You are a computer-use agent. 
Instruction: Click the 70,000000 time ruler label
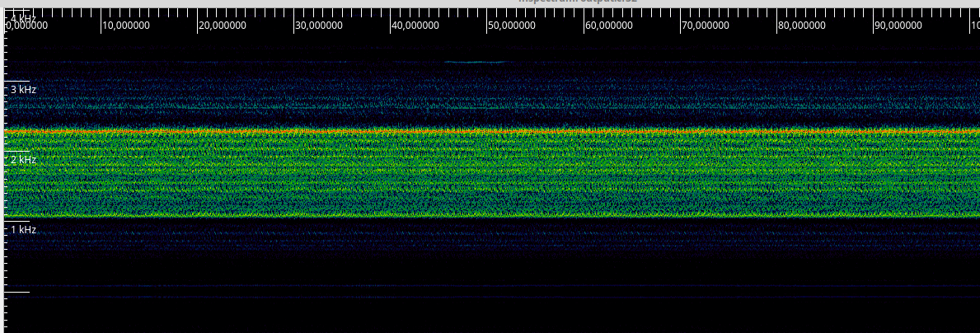(705, 26)
